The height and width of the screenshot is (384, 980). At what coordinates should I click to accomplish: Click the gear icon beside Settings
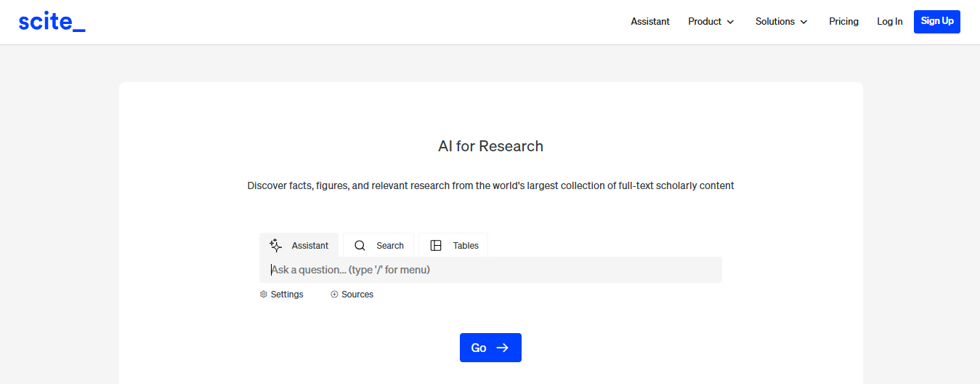click(x=264, y=295)
